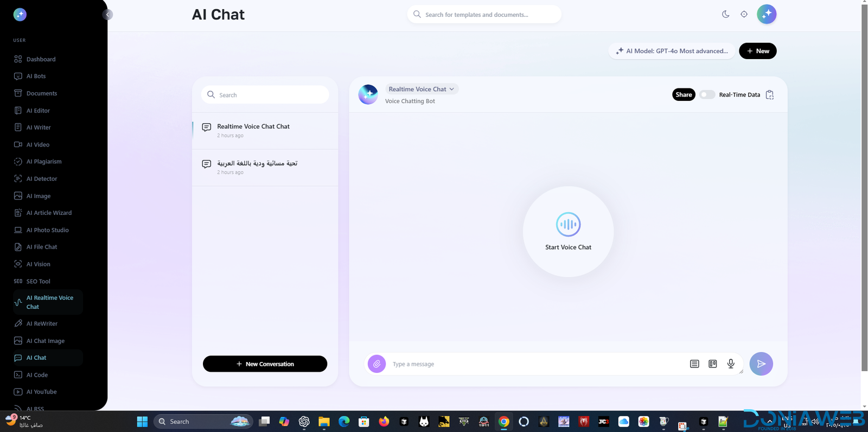Click the Share button
868x432 pixels.
pos(684,94)
